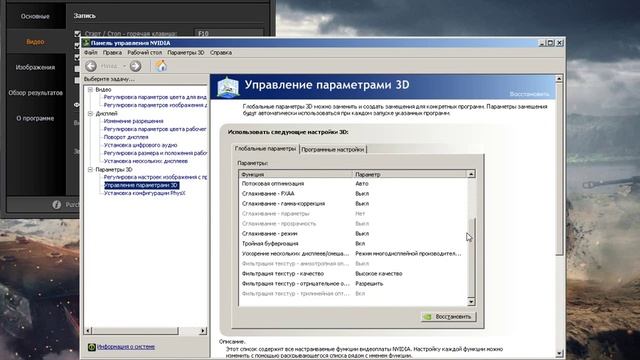
Task: Click main panel scroll-up arrow
Action: pos(559,78)
